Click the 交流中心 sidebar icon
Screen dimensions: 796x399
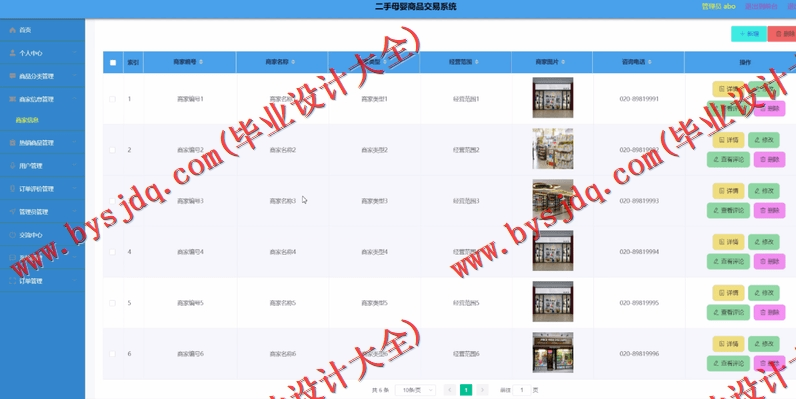(13, 235)
